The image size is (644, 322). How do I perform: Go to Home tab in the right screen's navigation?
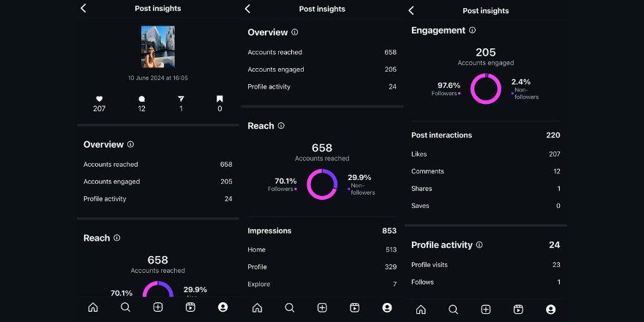tap(421, 309)
